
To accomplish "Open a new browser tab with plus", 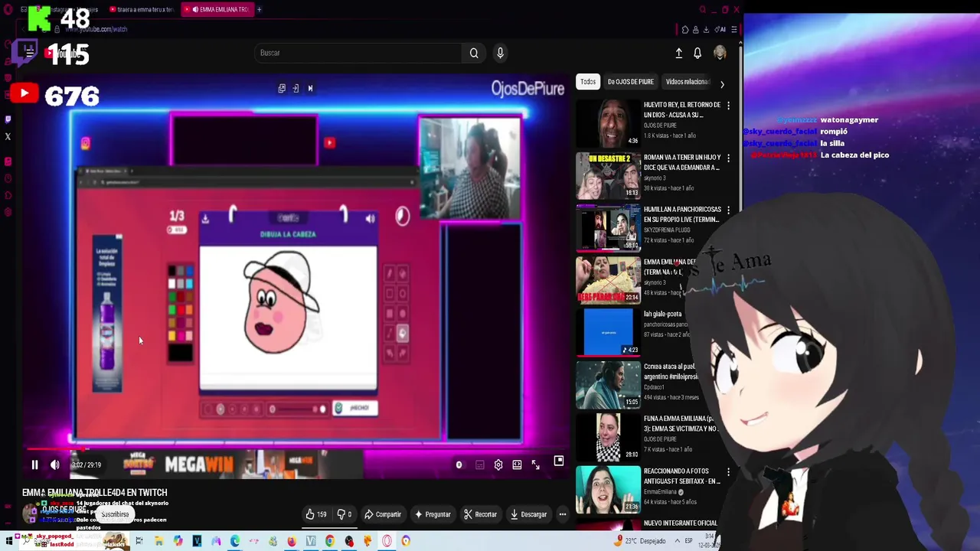I will 259,9.
